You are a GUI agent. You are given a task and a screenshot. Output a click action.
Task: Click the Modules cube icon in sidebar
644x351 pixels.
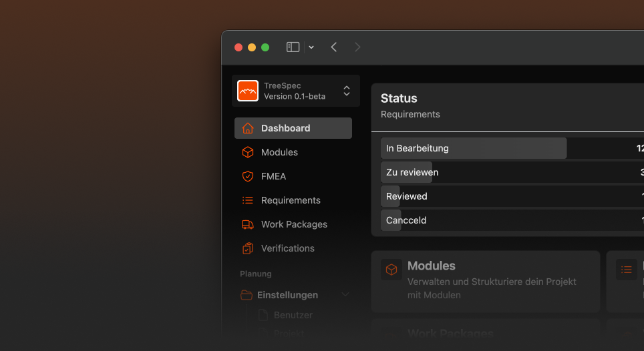pyautogui.click(x=248, y=152)
